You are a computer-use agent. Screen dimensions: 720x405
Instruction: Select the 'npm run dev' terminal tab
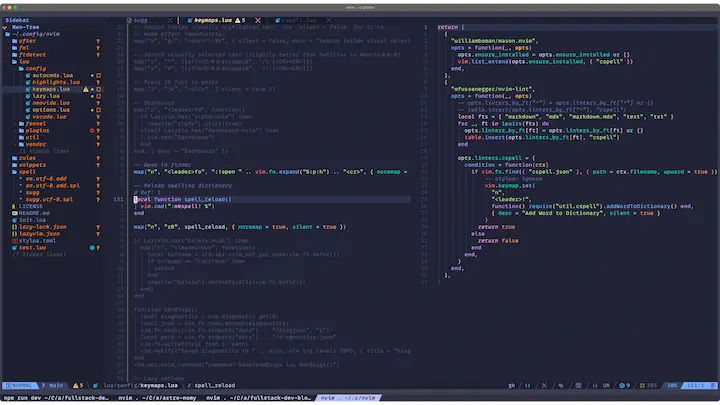click(x=56, y=398)
